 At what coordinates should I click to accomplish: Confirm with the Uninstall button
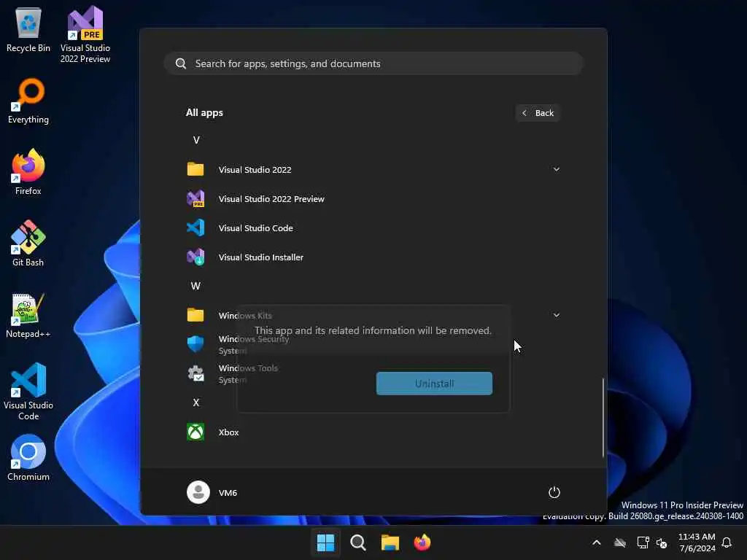434,384
